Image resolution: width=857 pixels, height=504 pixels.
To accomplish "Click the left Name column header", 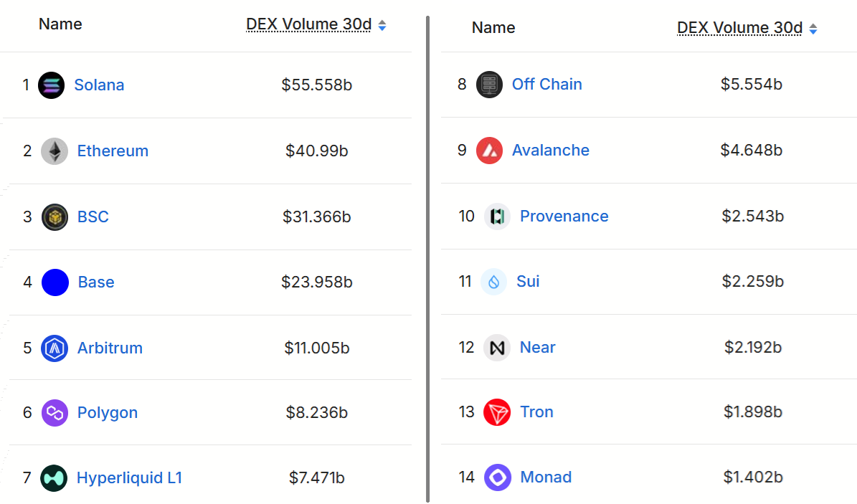I will coord(60,24).
